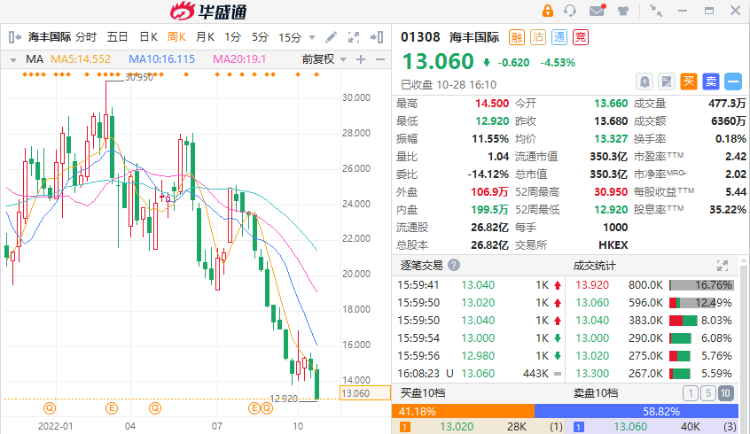750x434 pixels.
Task: Click the 华盛通 logo
Action: tap(209, 11)
